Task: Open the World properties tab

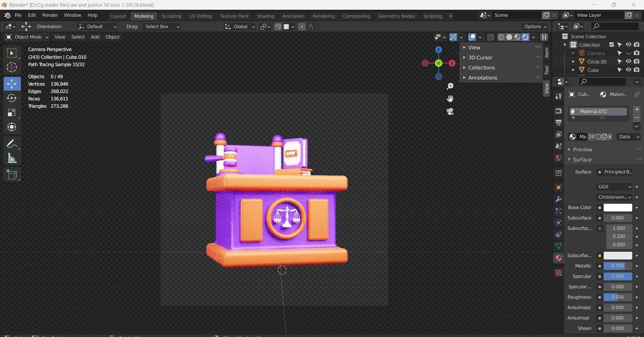Action: 558,158
